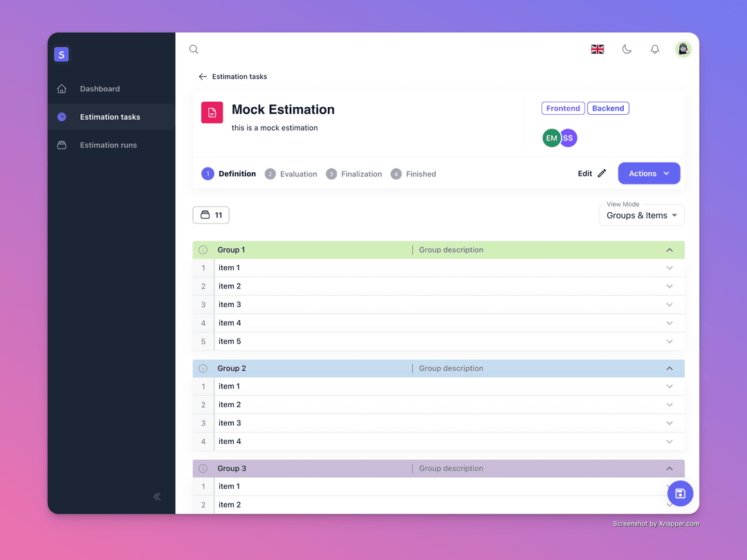Open the Actions dropdown button
The width and height of the screenshot is (747, 560).
click(649, 174)
